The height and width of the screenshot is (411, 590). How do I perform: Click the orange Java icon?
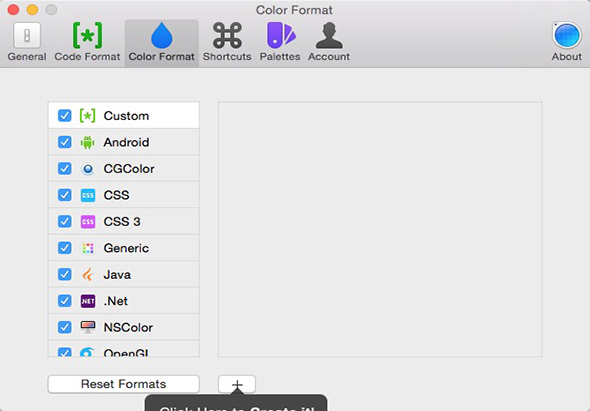(x=88, y=274)
